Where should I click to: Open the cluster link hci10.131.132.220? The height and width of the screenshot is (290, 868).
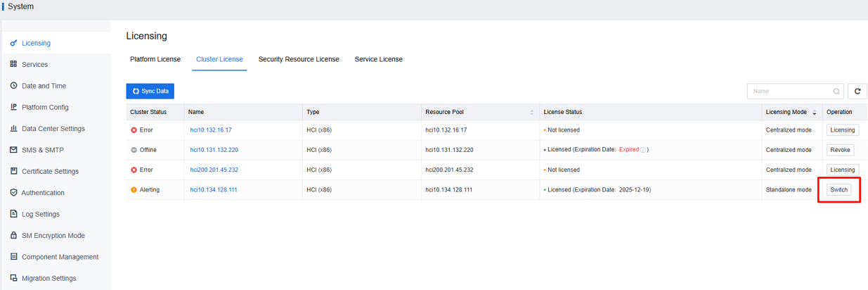click(214, 150)
